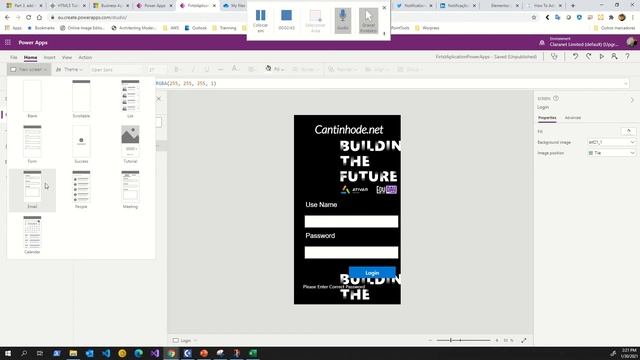
Task: Close the tree view panel X
Action: pyautogui.click(x=159, y=99)
